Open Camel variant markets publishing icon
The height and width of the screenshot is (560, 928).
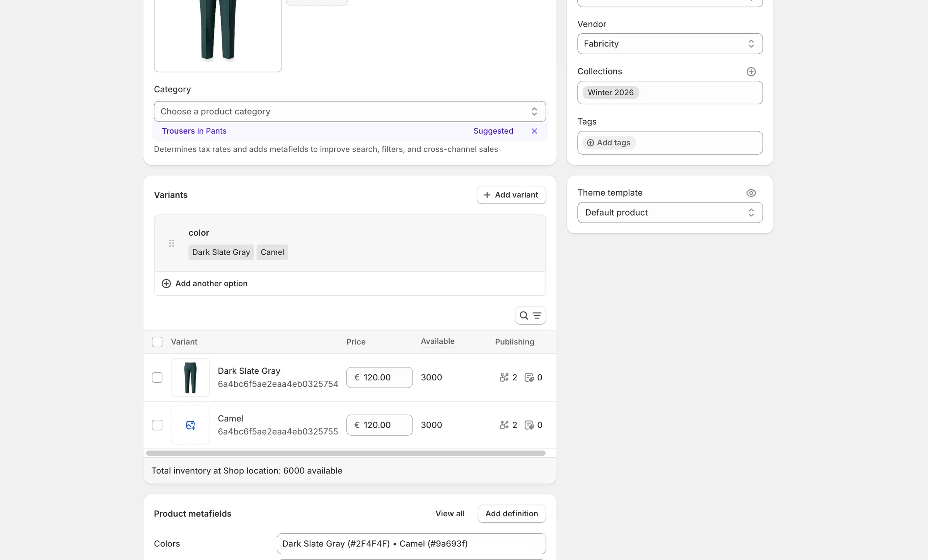tap(504, 425)
